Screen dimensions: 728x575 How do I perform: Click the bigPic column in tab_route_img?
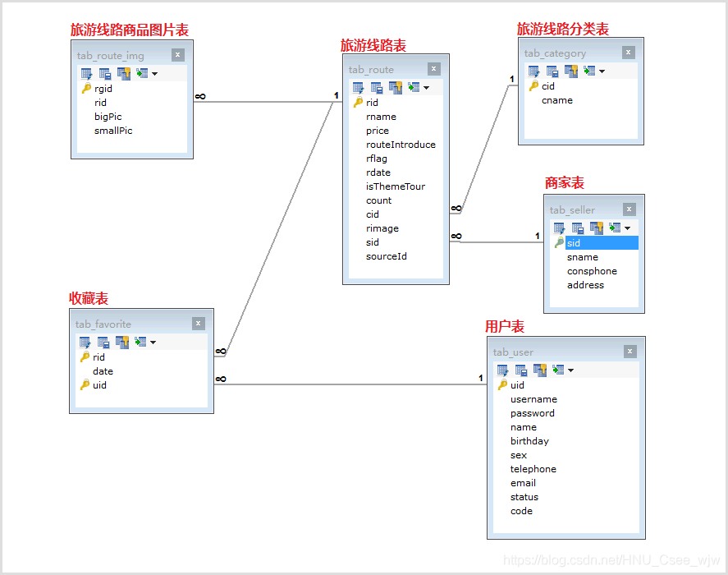[x=108, y=117]
